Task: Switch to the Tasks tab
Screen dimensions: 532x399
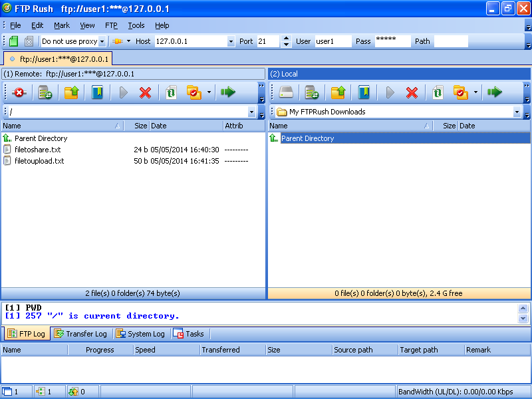Action: 190,333
